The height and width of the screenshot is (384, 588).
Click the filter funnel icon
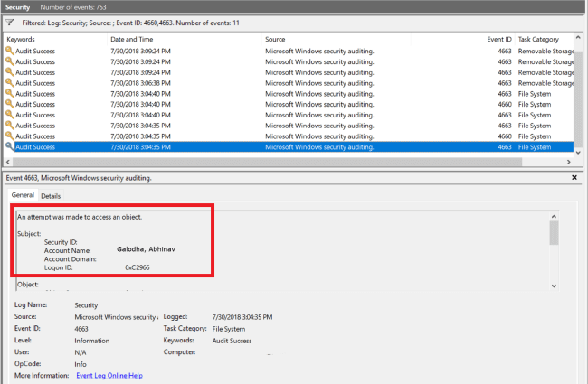[x=9, y=23]
